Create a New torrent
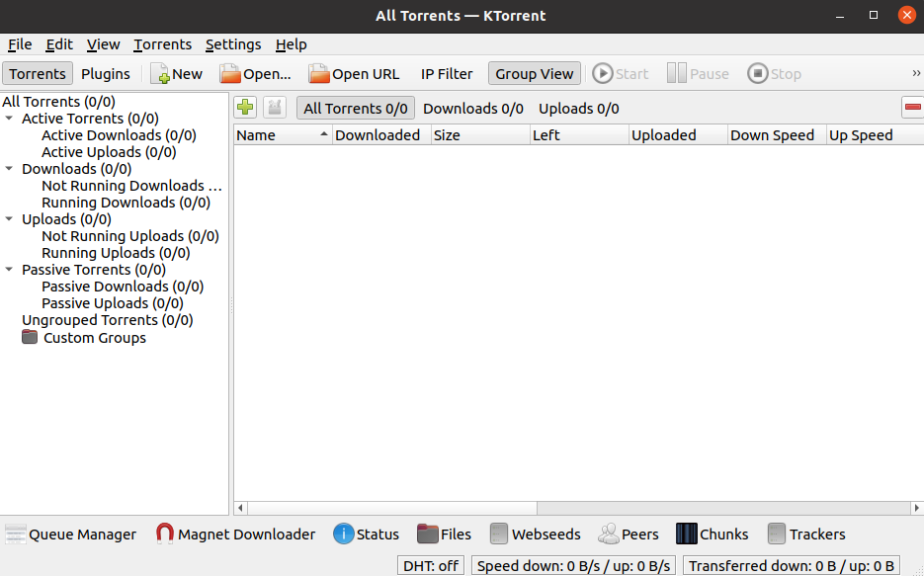The width and height of the screenshot is (924, 576). click(176, 73)
